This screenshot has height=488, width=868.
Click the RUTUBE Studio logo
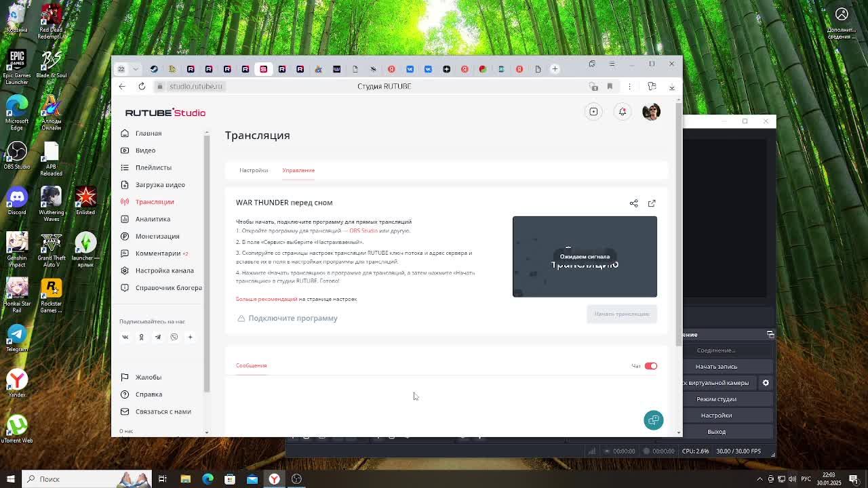click(x=165, y=113)
